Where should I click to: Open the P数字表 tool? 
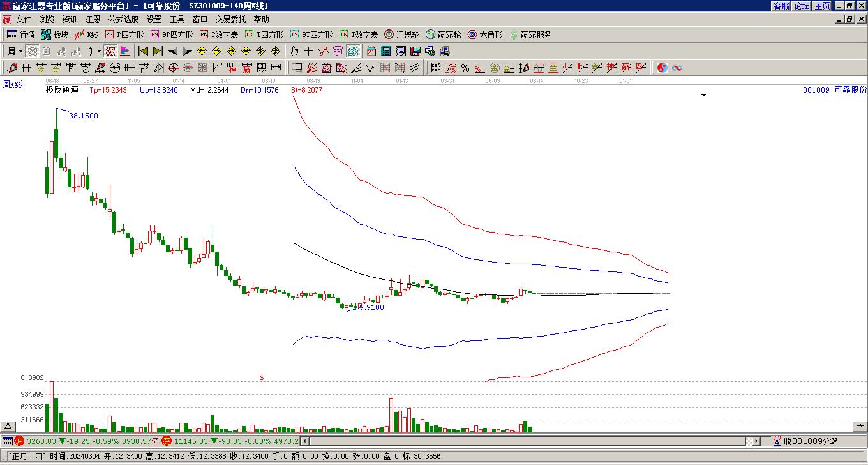coord(219,34)
